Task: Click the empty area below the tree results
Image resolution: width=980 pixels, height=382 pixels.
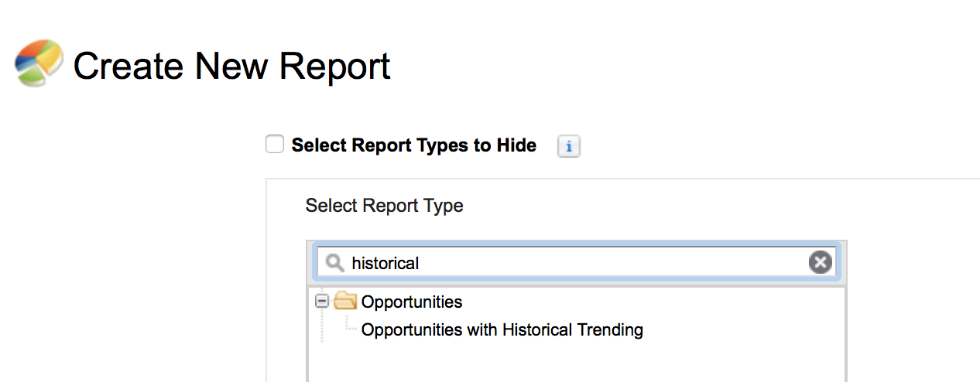Action: point(576,363)
